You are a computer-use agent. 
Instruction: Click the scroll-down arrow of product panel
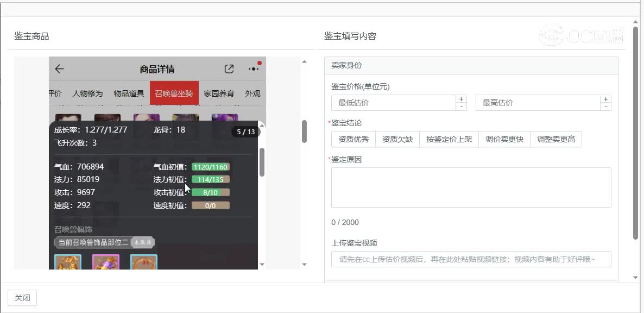(304, 265)
